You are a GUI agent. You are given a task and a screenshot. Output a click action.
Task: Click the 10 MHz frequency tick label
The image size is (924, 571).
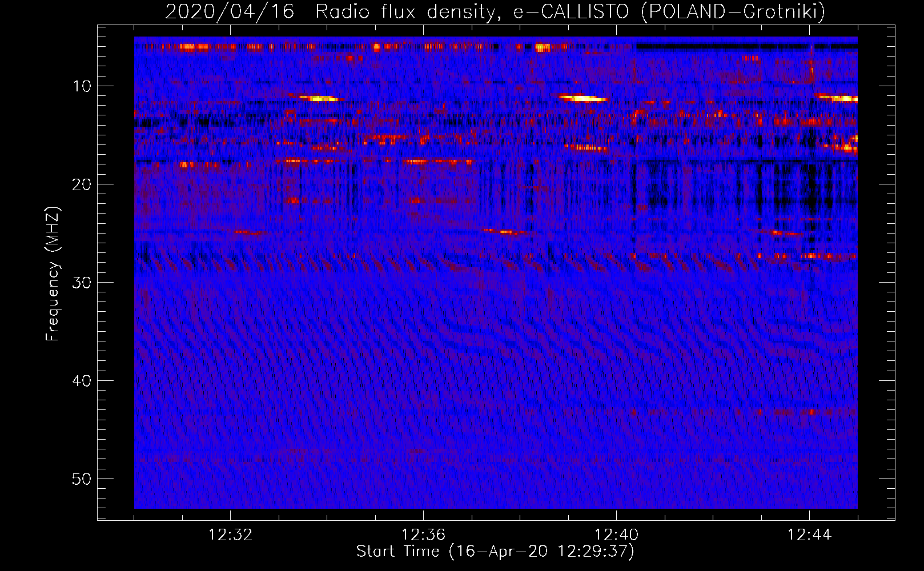[x=82, y=86]
